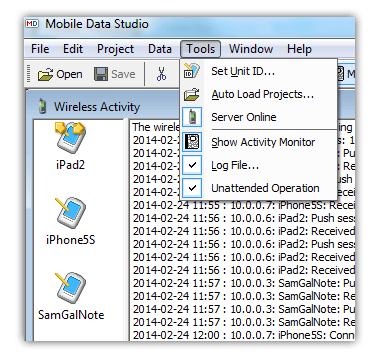This screenshot has height=360, width=370.
Task: Open the File menu
Action: point(40,49)
